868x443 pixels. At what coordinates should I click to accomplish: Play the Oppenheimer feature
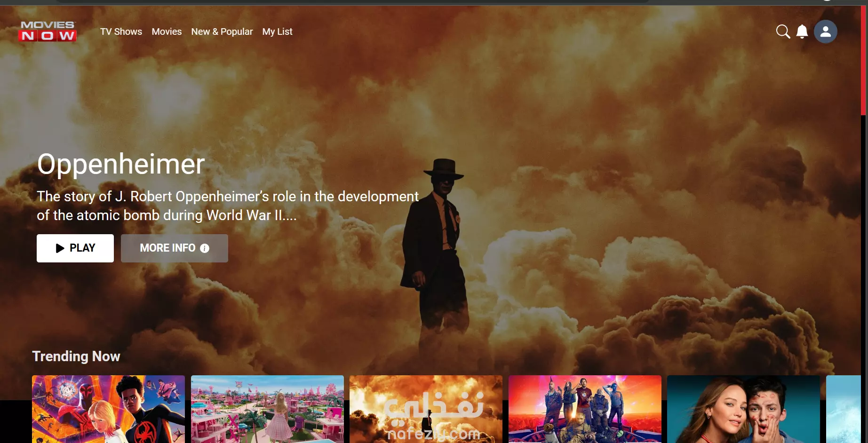[75, 248]
